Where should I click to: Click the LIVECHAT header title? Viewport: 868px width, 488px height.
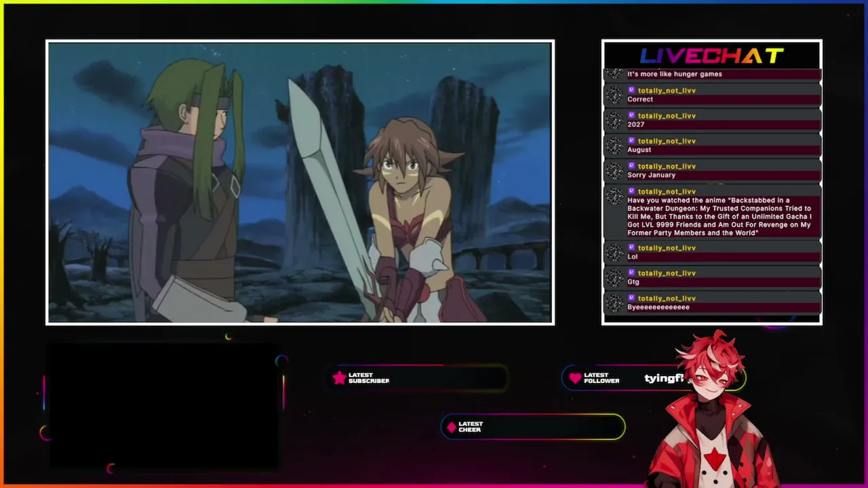pos(712,56)
